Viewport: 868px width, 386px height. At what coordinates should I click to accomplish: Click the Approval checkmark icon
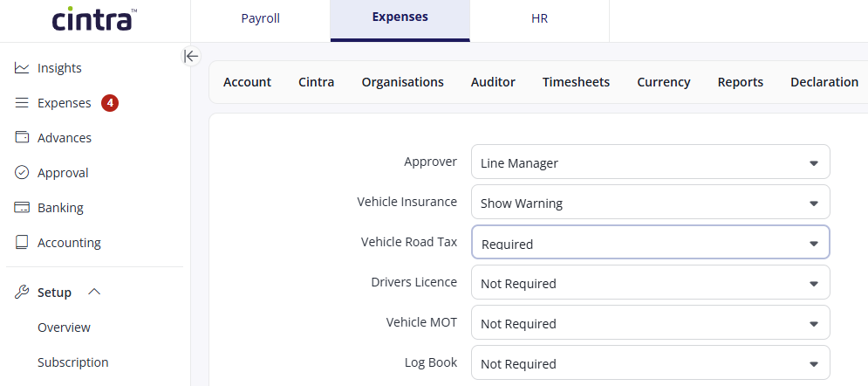coord(22,173)
